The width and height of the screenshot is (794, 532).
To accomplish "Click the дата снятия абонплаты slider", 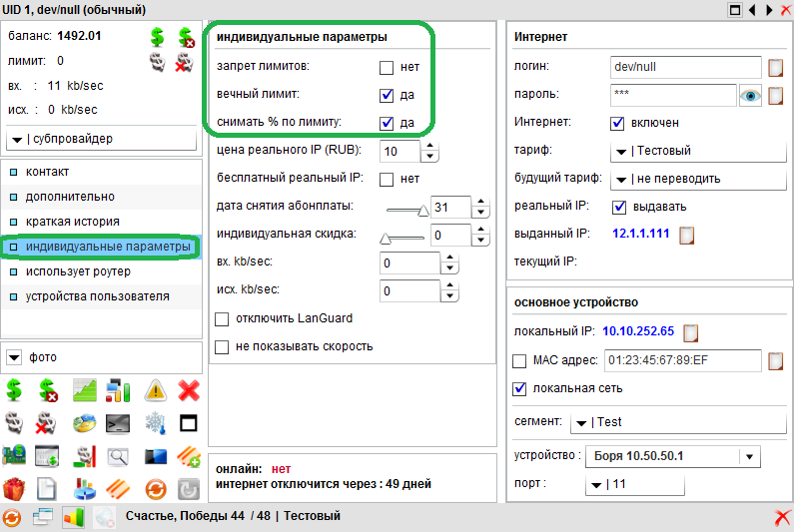I will tap(406, 208).
